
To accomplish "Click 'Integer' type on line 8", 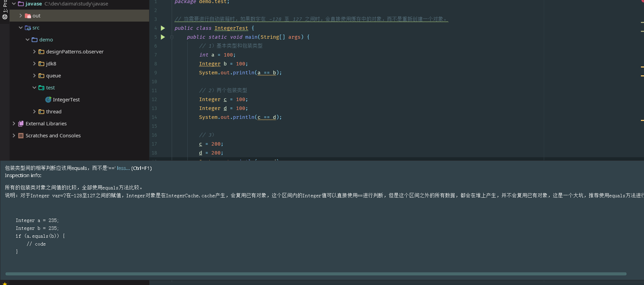I will click(x=210, y=64).
